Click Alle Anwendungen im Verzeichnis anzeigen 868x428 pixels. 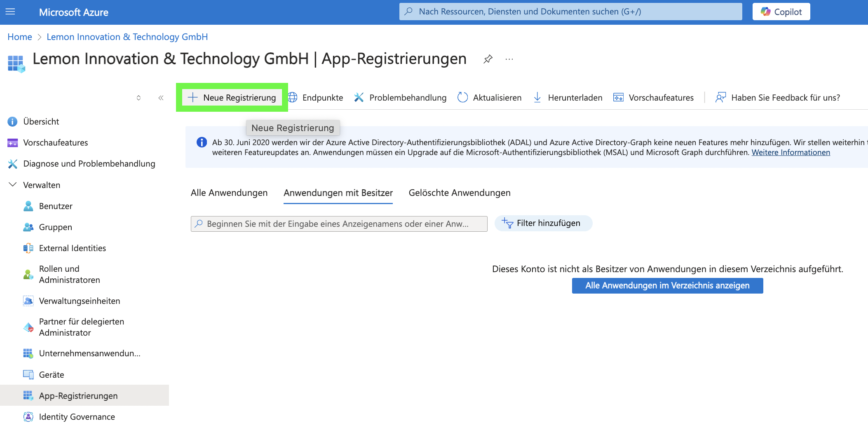click(667, 286)
